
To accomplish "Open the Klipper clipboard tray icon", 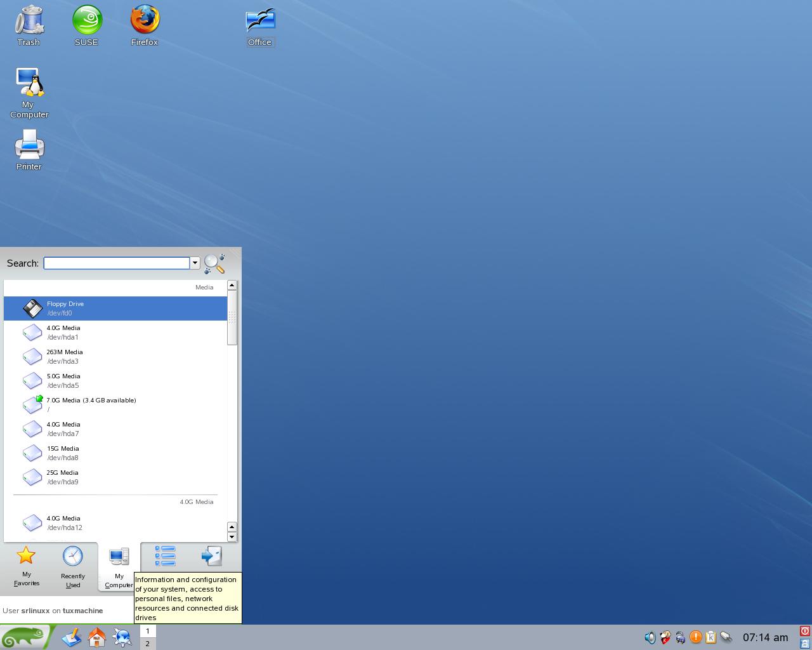I will click(711, 637).
